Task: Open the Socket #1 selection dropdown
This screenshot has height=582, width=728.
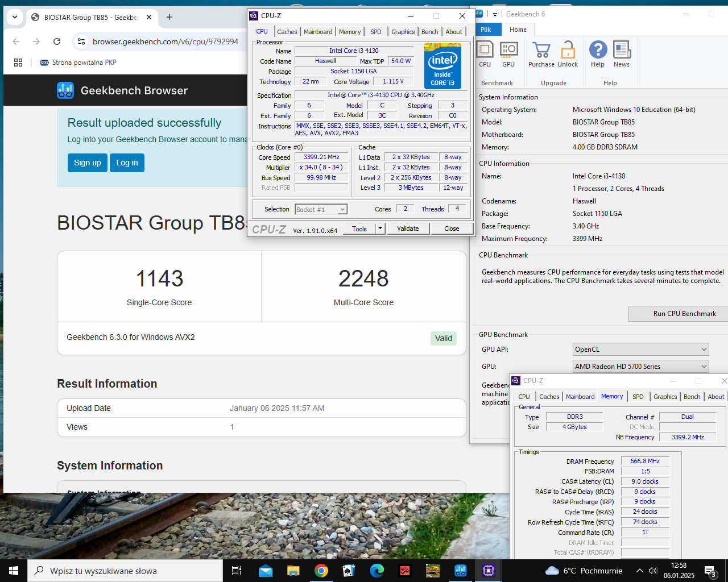Action: (321, 210)
